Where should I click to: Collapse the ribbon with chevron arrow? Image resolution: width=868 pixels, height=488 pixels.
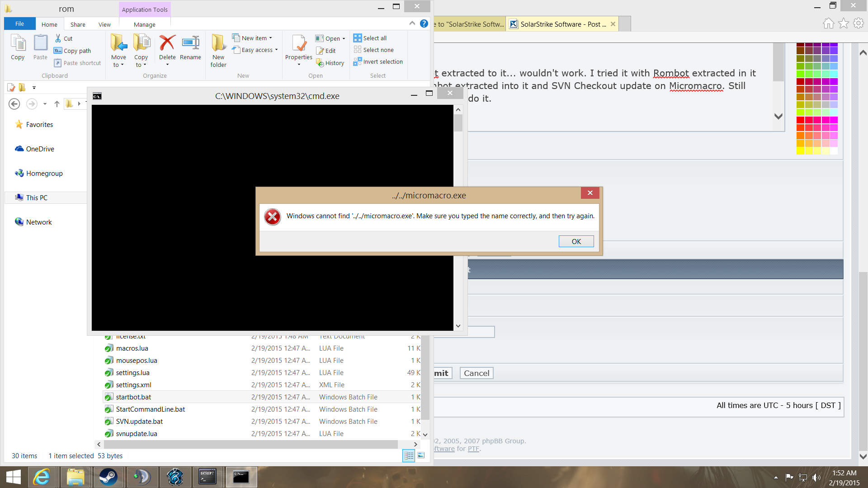click(x=412, y=23)
